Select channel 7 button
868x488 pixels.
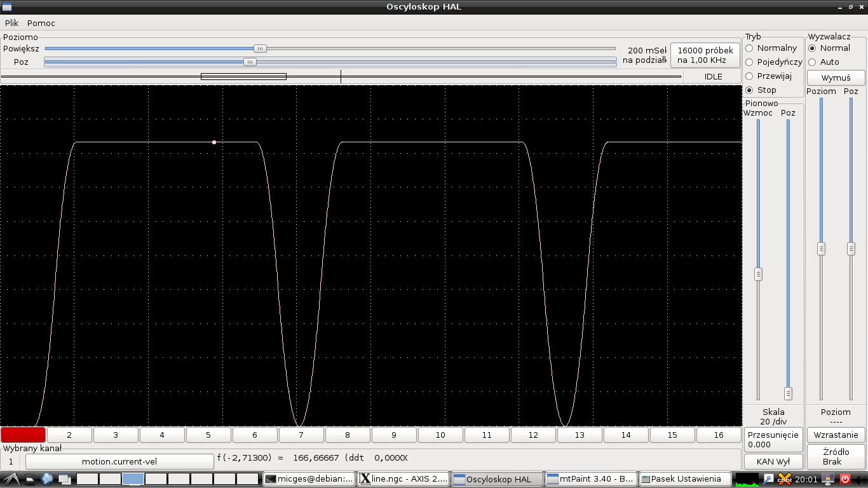(x=301, y=435)
